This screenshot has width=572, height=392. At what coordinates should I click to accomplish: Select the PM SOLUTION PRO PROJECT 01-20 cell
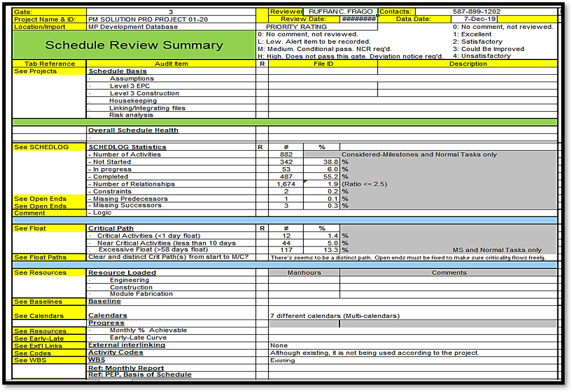171,19
